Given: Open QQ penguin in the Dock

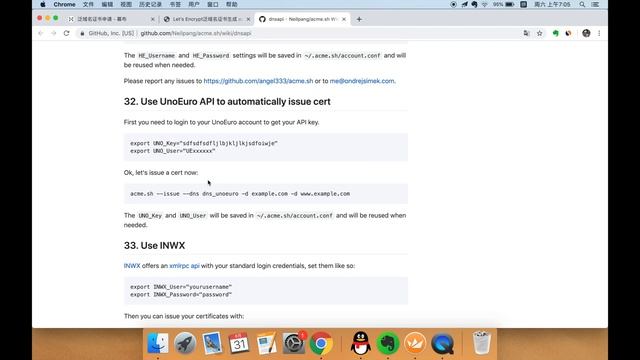Looking at the screenshot, I should (361, 343).
